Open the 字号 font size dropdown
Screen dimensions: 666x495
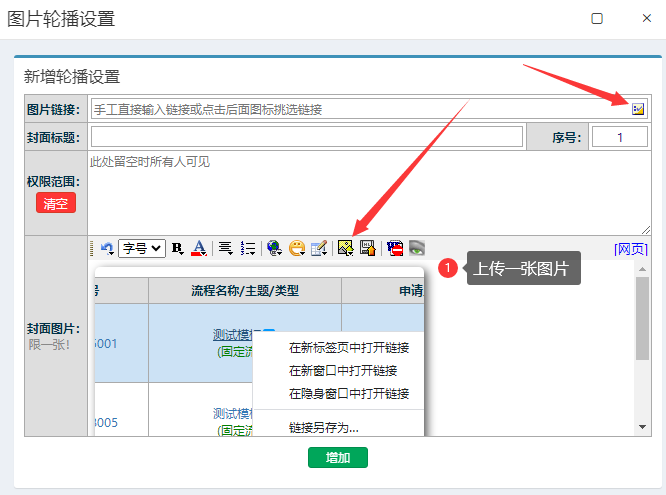(142, 248)
